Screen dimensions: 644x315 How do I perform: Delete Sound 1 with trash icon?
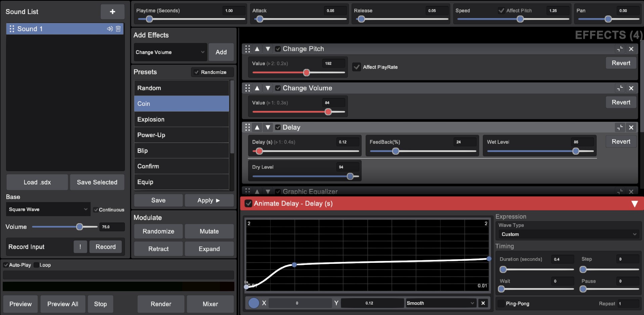(x=118, y=29)
